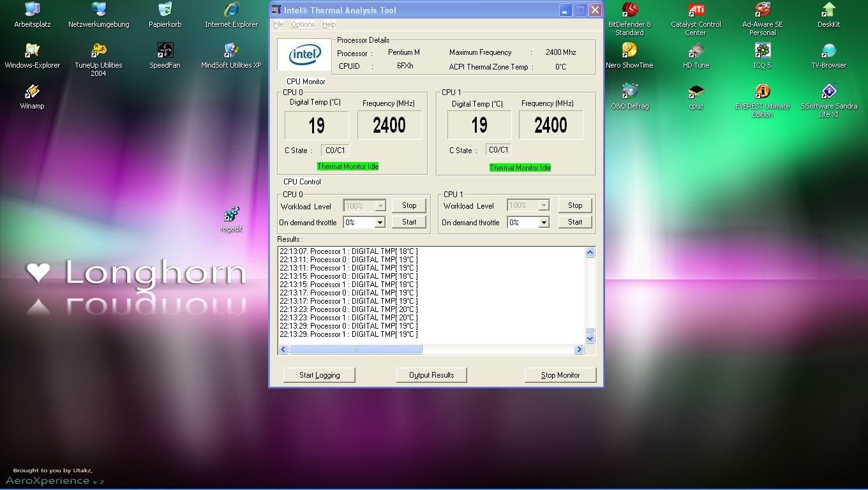Launch the cpuz desktop icon

click(696, 97)
